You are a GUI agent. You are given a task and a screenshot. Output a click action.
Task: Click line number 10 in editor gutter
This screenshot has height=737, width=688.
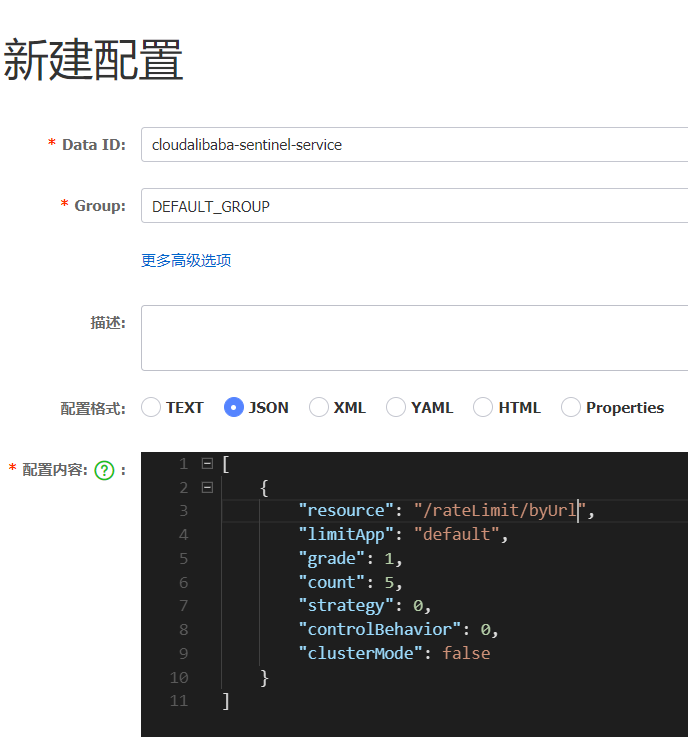click(179, 677)
